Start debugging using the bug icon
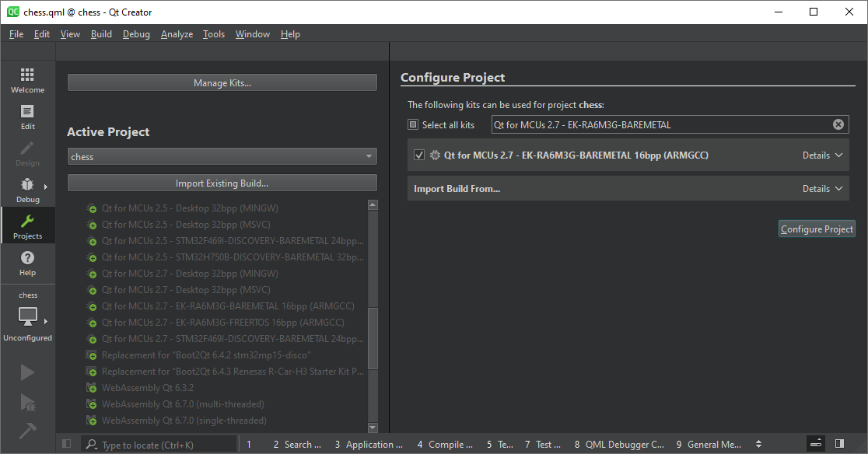868x454 pixels. (27, 403)
